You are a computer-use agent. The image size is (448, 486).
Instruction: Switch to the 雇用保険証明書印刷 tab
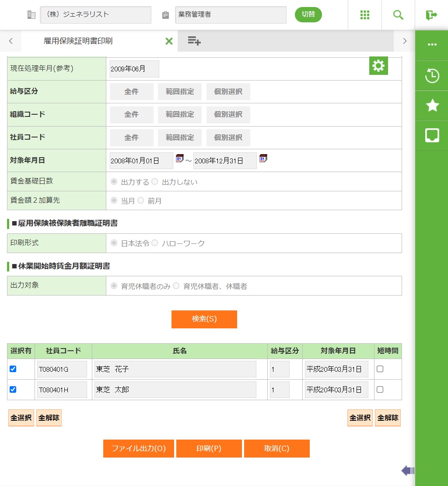(x=79, y=41)
